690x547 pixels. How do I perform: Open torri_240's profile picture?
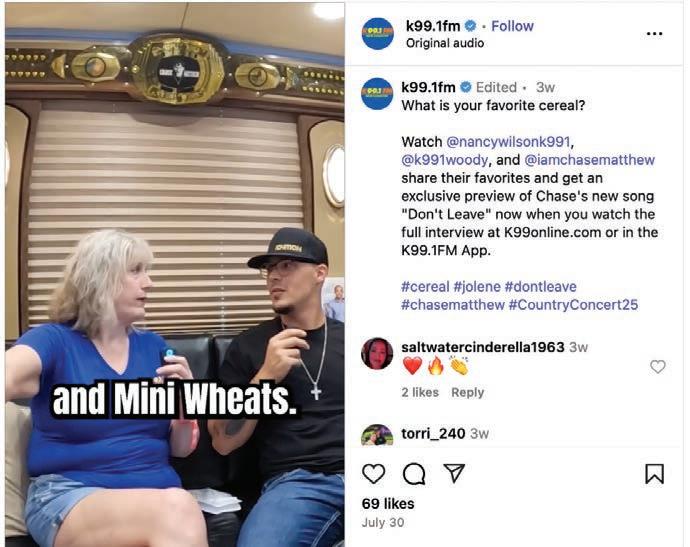(377, 435)
